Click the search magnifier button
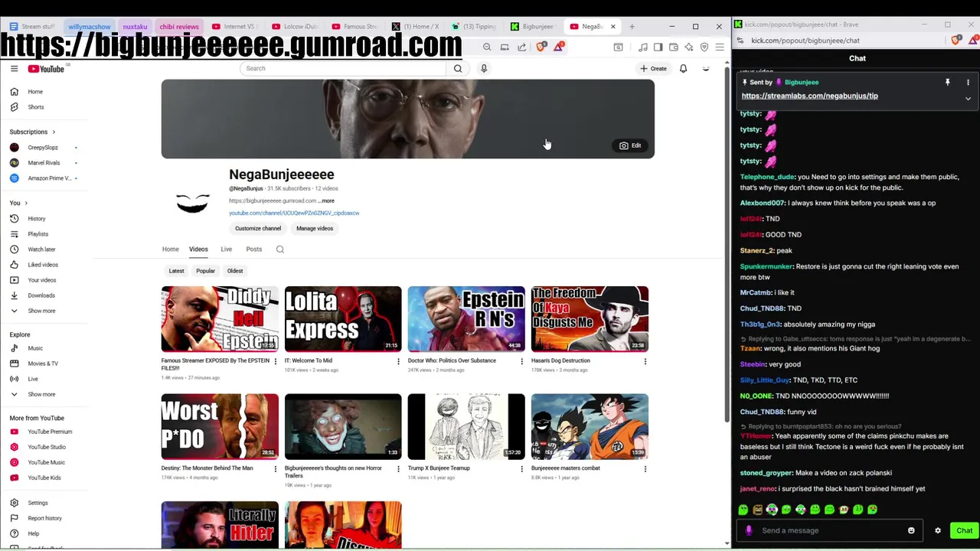The height and width of the screenshot is (551, 980). (458, 69)
